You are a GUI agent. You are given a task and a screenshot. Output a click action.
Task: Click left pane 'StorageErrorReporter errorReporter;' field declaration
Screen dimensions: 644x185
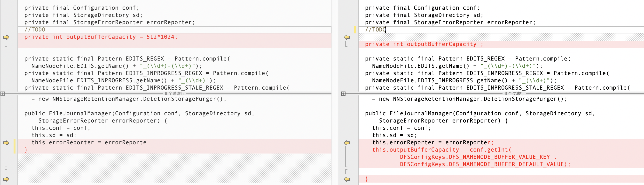(110, 23)
